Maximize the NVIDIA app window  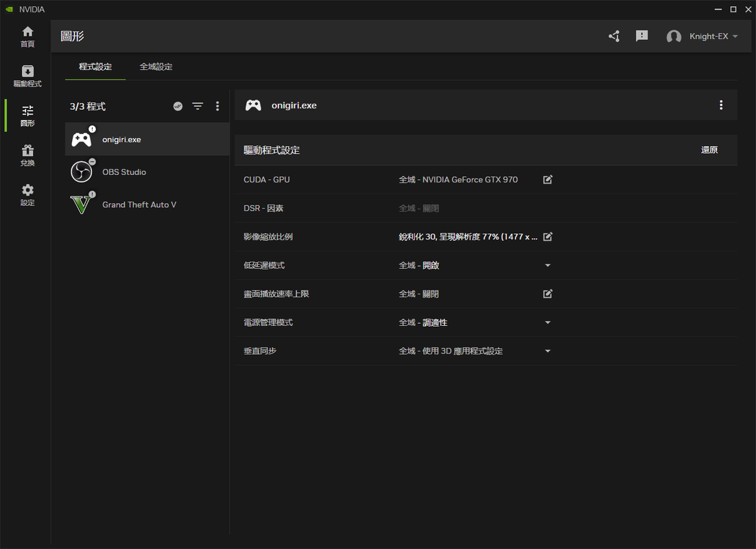[733, 9]
